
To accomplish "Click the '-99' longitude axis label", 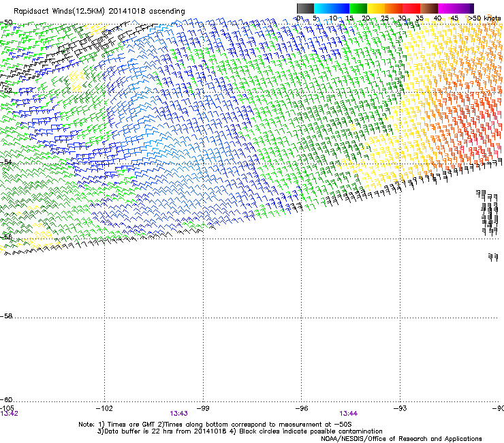I will 203,408.
